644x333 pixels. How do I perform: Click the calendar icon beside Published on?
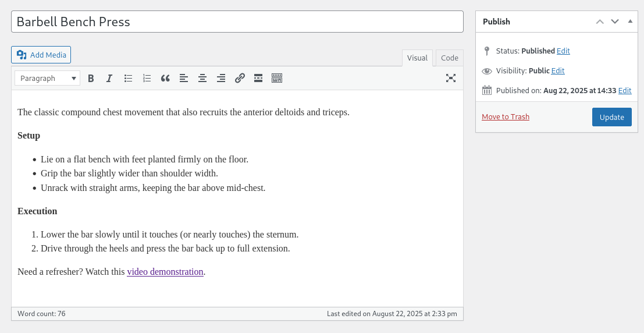(x=487, y=90)
